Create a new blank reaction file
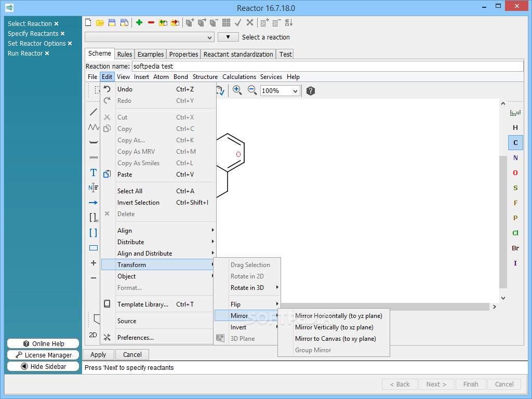 click(x=88, y=23)
